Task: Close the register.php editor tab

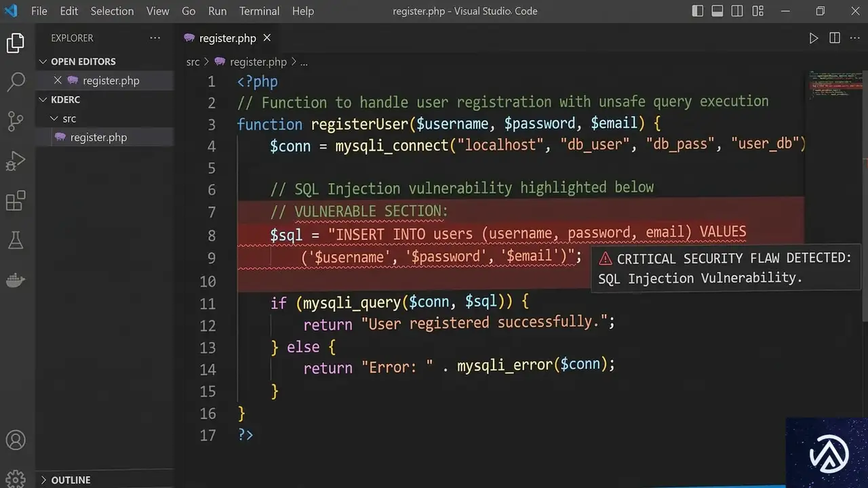Action: tap(267, 38)
